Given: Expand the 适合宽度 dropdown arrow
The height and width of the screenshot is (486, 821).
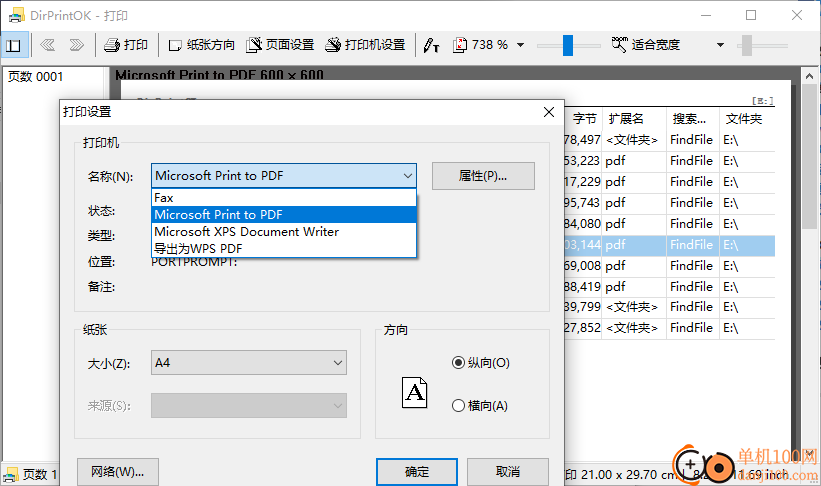Looking at the screenshot, I should [x=720, y=45].
